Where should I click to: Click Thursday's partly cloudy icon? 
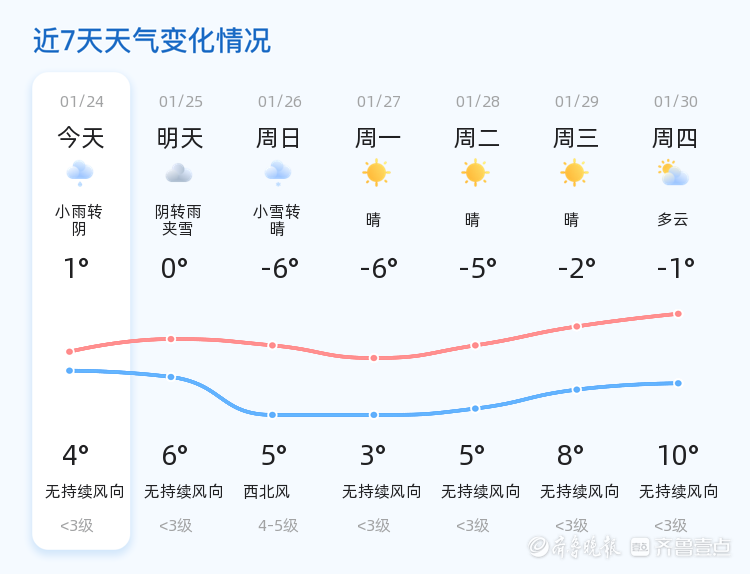(674, 173)
